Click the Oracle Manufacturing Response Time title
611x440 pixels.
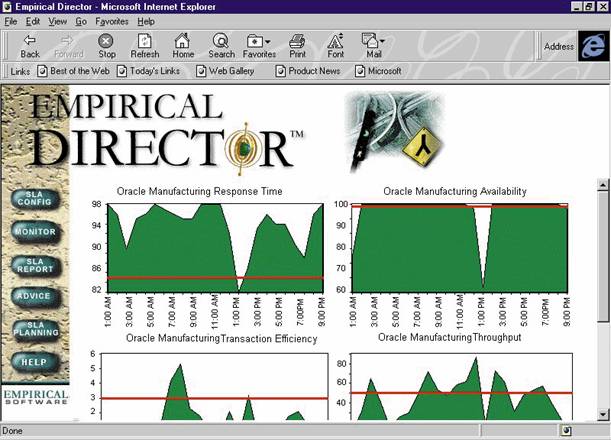tap(200, 191)
